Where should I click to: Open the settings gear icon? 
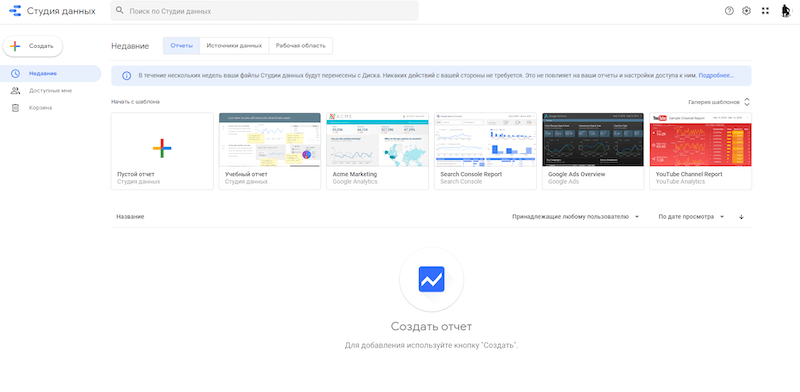pos(746,11)
